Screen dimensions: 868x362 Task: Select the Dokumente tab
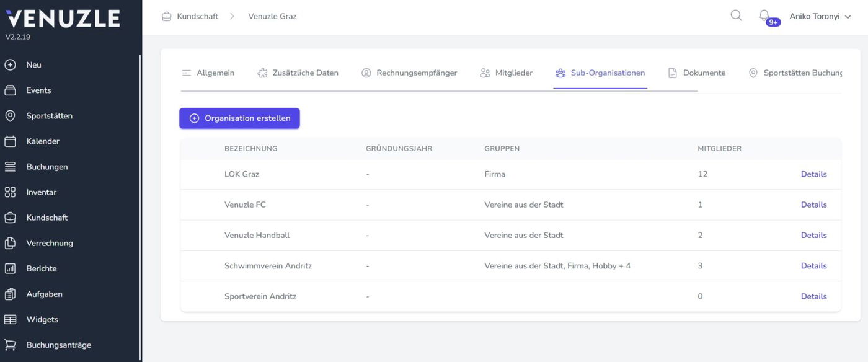696,73
